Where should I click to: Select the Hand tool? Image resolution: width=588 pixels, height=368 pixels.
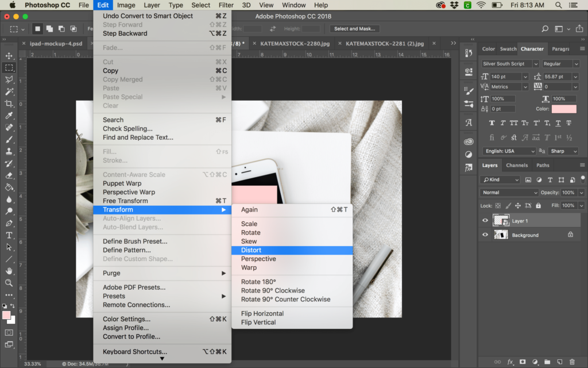[x=9, y=271]
